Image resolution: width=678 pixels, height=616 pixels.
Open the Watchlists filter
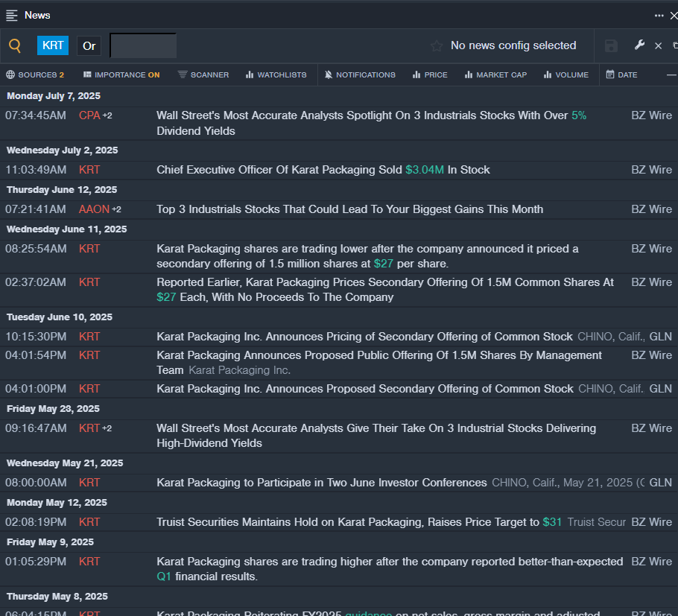(276, 75)
